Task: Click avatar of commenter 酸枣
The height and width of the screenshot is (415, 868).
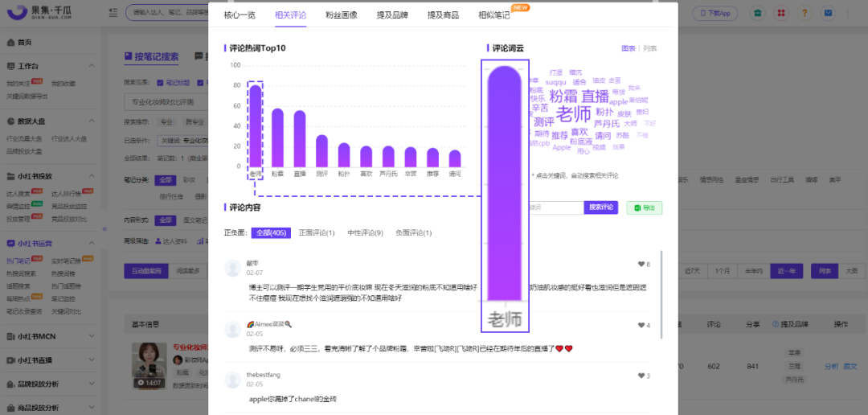Action: click(232, 268)
